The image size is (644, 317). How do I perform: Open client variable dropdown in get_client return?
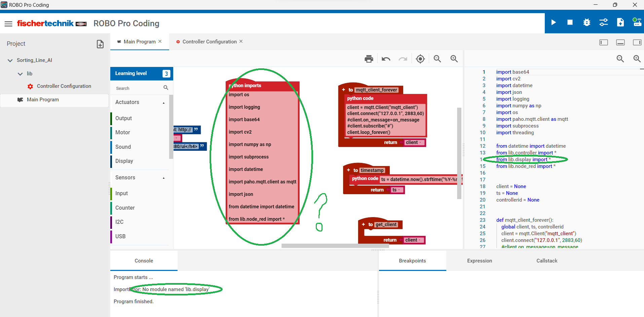413,240
